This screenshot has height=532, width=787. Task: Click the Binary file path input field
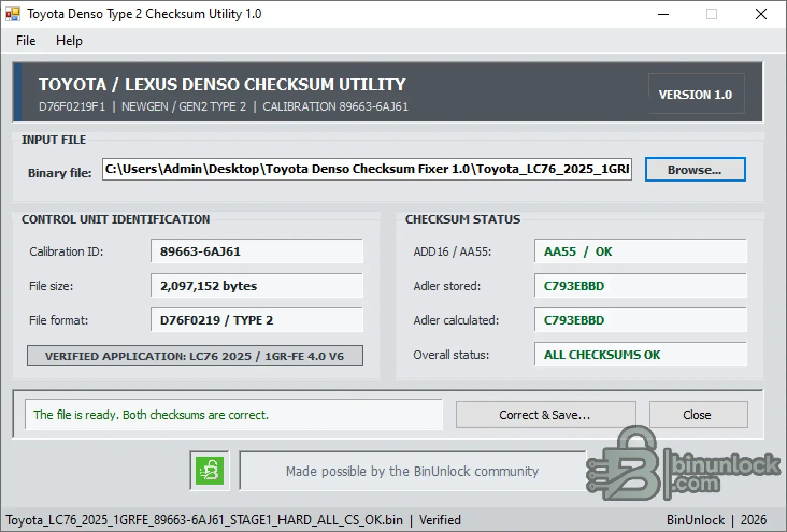point(367,169)
